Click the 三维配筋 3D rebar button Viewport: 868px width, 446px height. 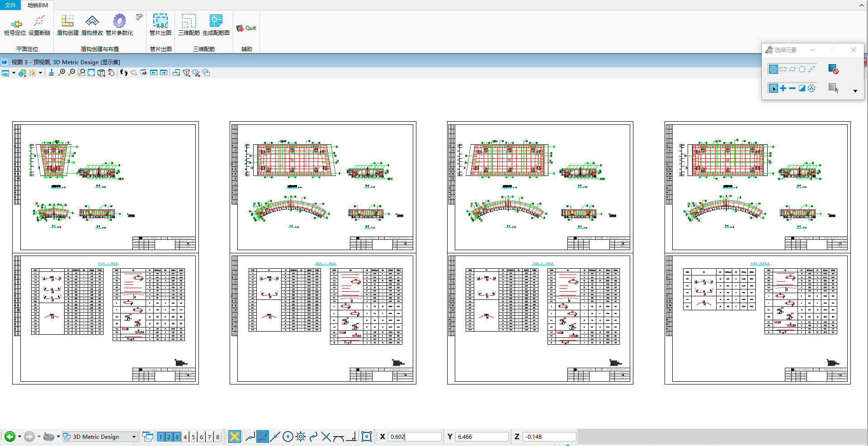coord(189,25)
